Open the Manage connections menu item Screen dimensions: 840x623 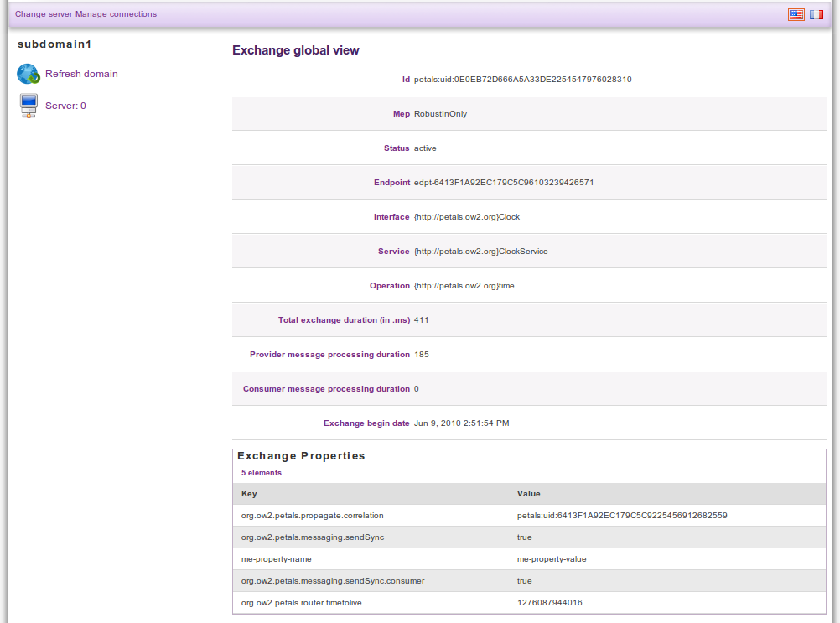coord(116,14)
